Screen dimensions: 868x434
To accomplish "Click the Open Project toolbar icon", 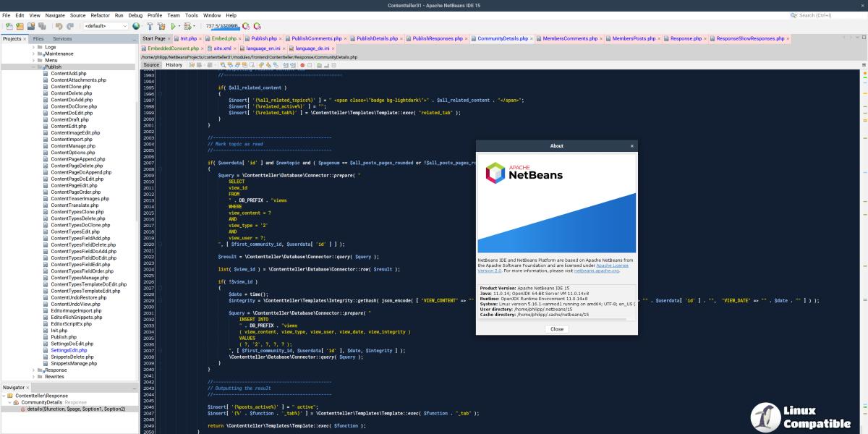I will coord(30,26).
